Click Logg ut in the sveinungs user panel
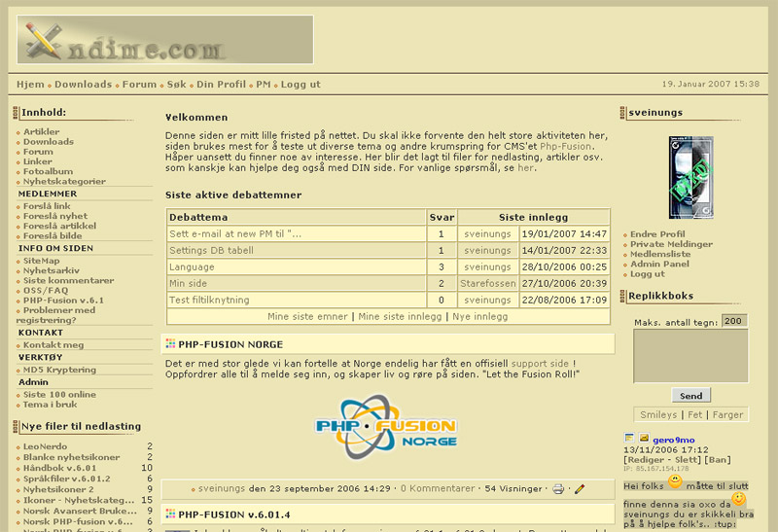Viewport: 778px width, 532px height. pos(648,274)
